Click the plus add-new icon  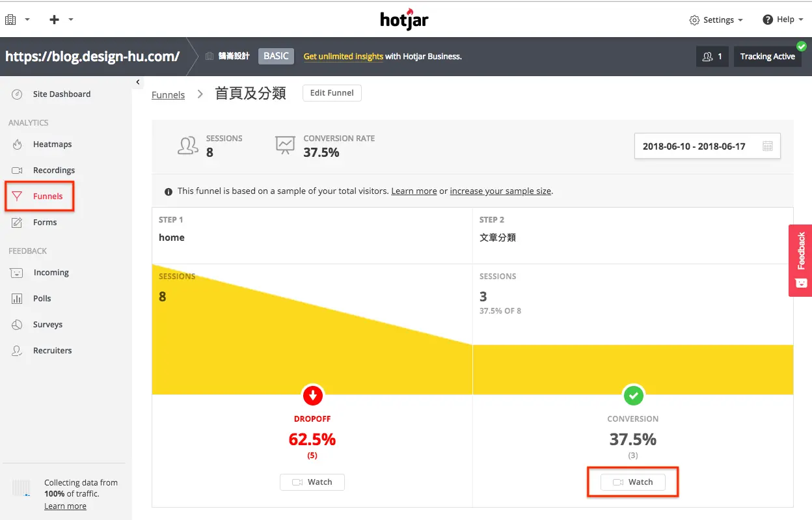pyautogui.click(x=55, y=20)
